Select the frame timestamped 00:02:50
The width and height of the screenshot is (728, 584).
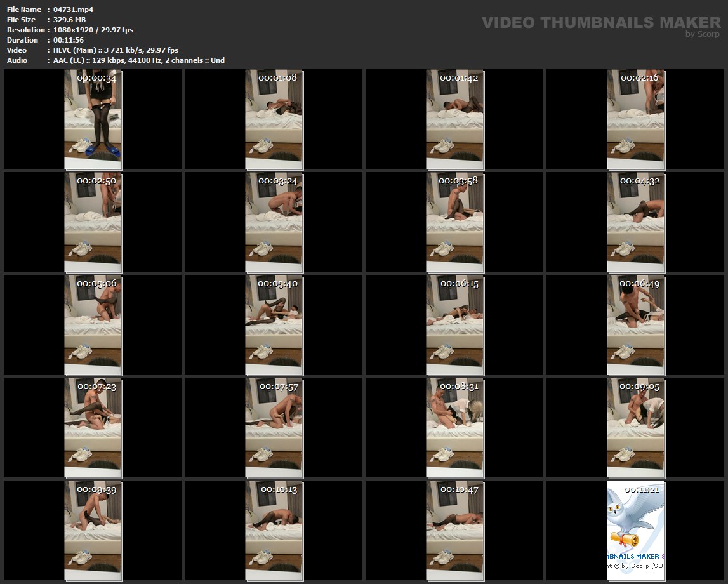coord(93,222)
